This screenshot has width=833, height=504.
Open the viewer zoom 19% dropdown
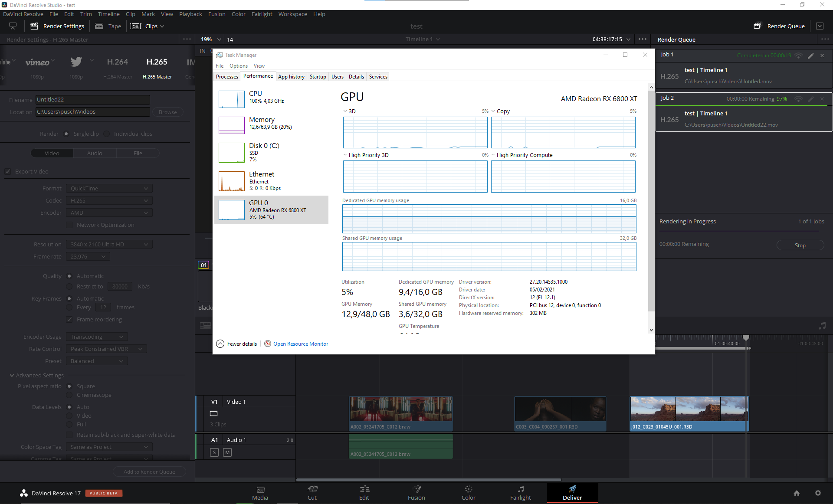point(210,39)
